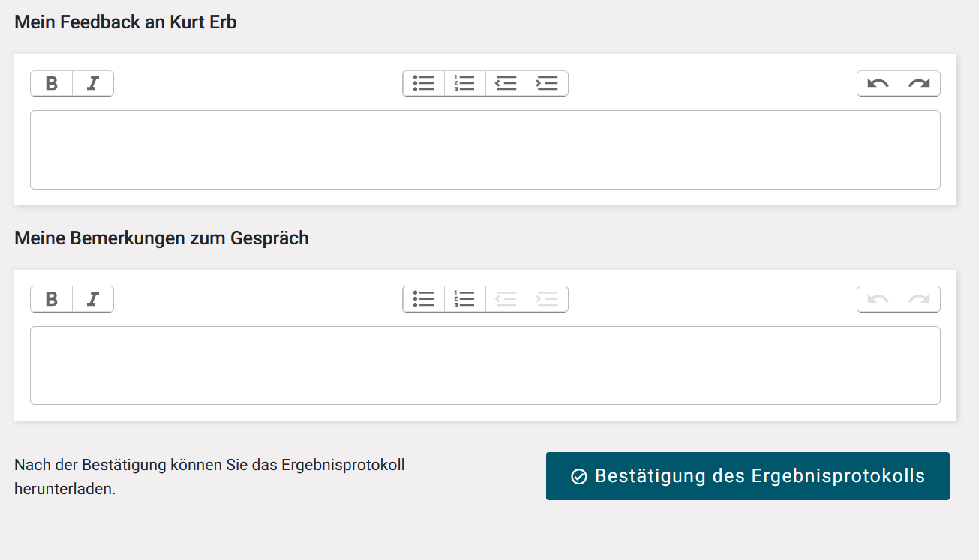The width and height of the screenshot is (979, 560).
Task: Click the Mein Feedback an Kurt Erb text area
Action: [x=485, y=150]
